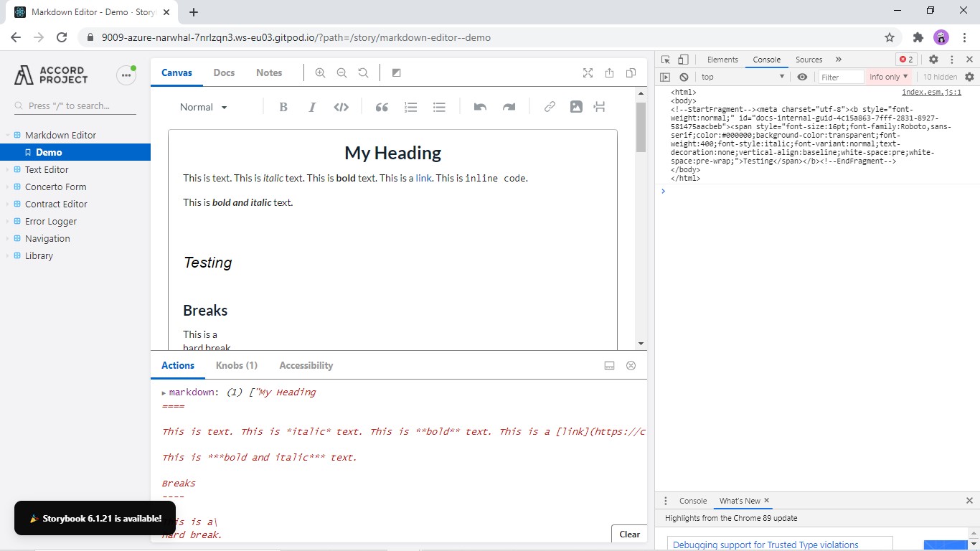Open the Info only log level dropdown

pos(889,77)
